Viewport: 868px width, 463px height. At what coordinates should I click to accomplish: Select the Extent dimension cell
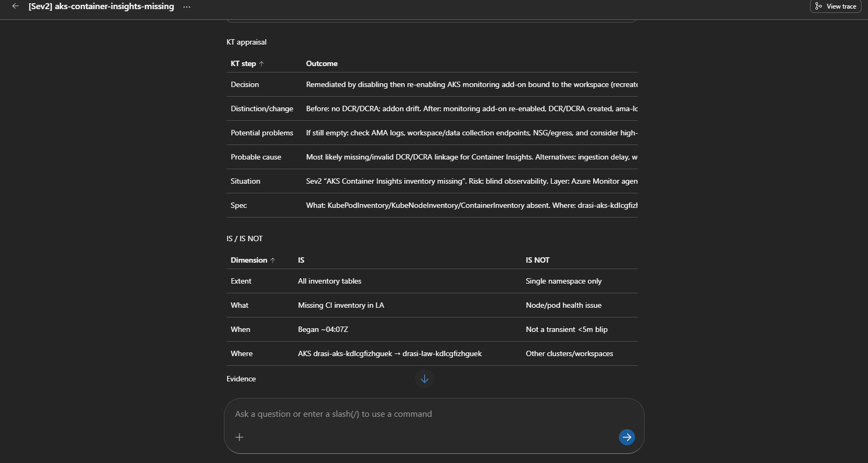[x=241, y=281]
